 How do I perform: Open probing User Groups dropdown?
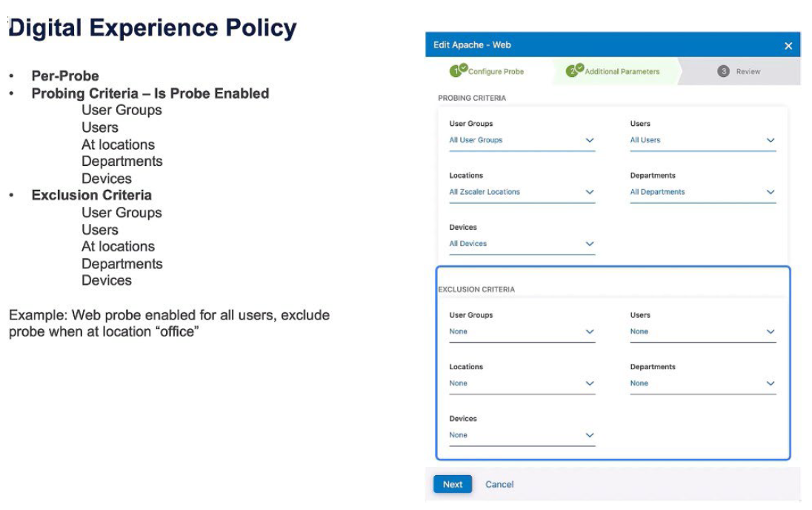[x=522, y=140]
